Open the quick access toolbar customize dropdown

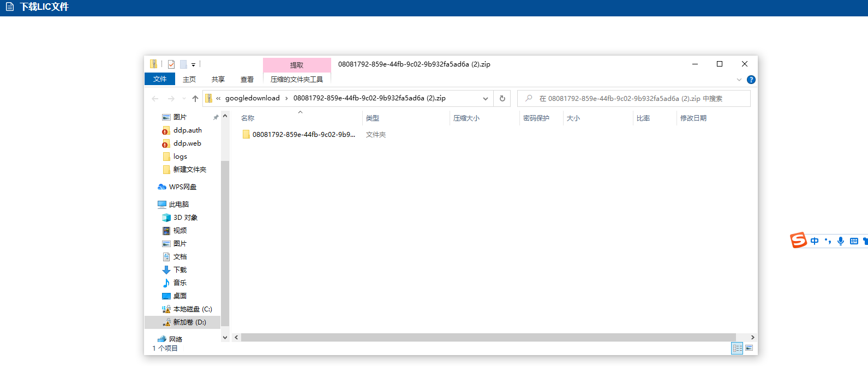[193, 65]
